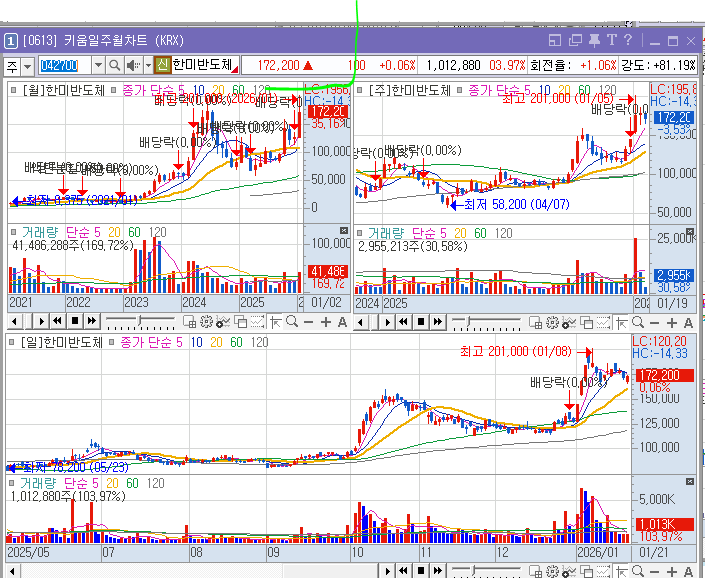Toggle monthly chart 거래량 legend square
The height and width of the screenshot is (578, 705).
tap(13, 232)
